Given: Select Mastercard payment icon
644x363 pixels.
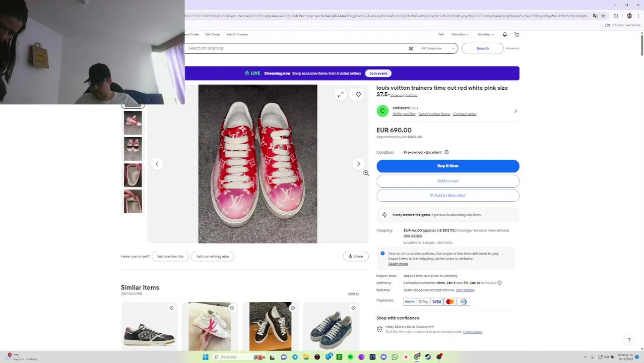Looking at the screenshot, I should [450, 302].
